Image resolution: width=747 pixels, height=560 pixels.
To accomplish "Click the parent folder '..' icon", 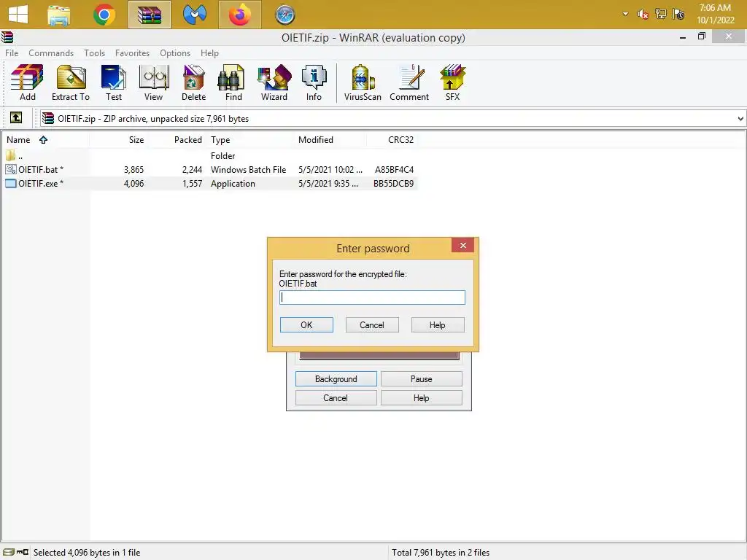I will (10, 155).
